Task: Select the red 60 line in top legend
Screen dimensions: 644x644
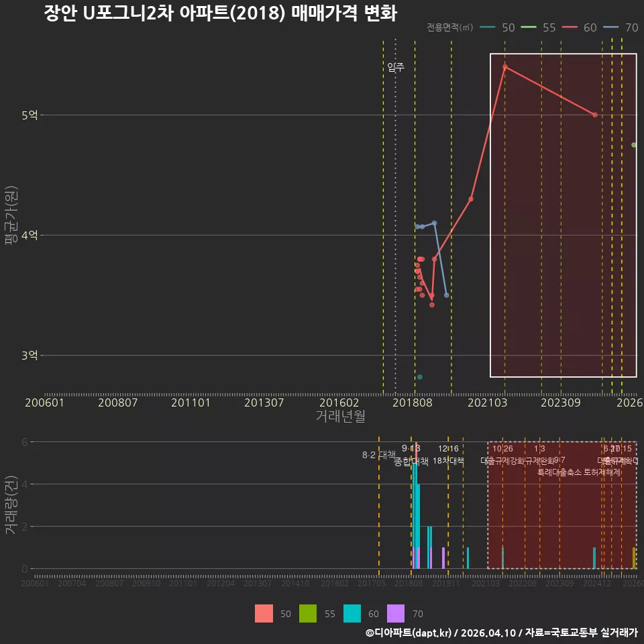Action: point(570,27)
